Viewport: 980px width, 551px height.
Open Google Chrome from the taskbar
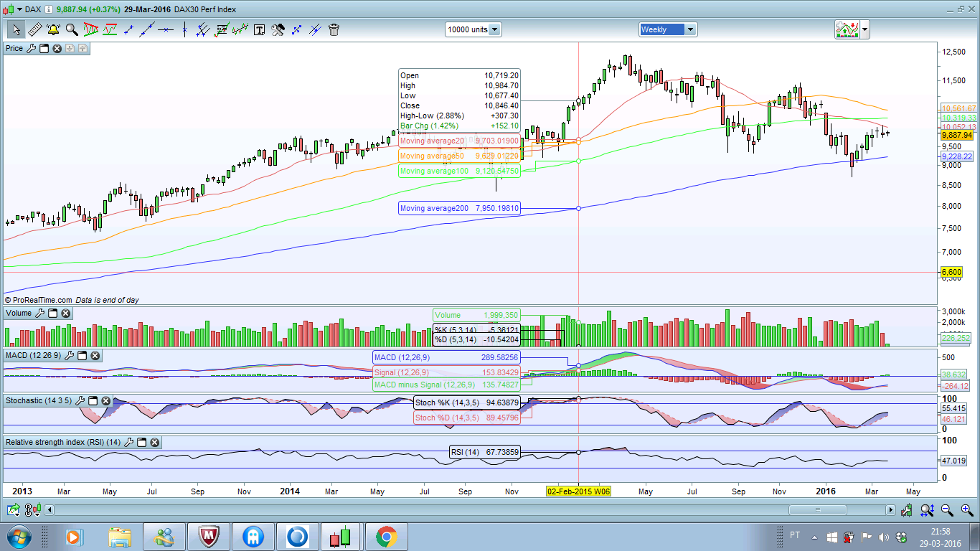coord(386,536)
